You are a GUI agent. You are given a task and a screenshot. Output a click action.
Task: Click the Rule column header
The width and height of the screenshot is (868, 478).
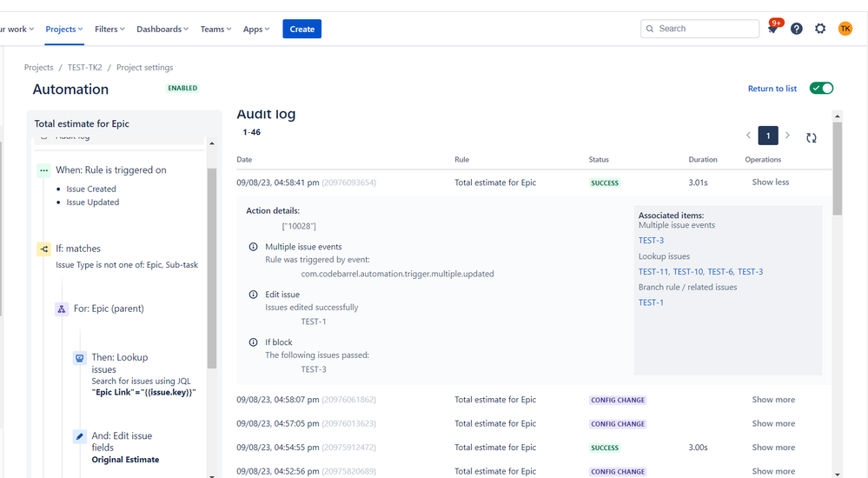(461, 160)
